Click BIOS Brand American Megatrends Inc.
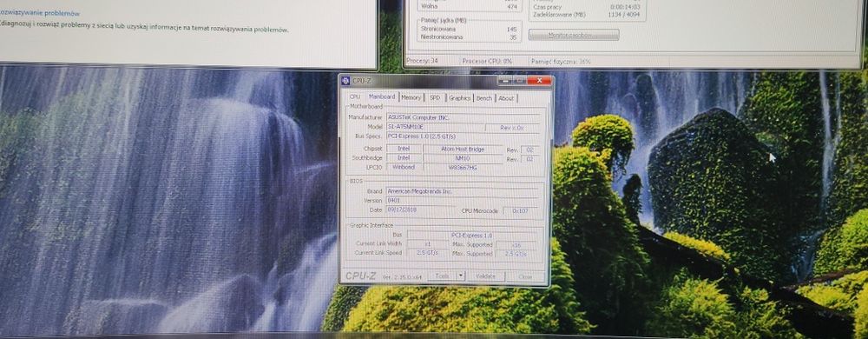The height and width of the screenshot is (339, 868). (x=462, y=191)
